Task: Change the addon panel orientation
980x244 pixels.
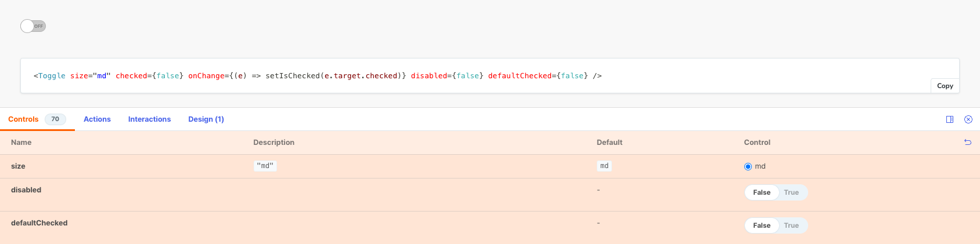Action: [x=950, y=119]
